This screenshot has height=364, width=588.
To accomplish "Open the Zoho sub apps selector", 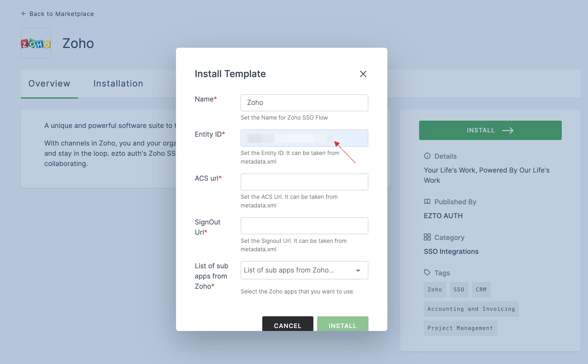I will coord(303,270).
